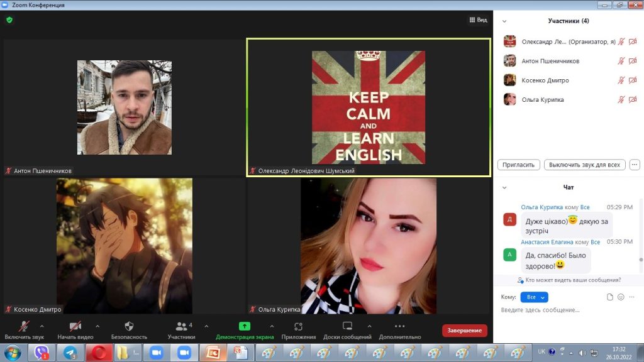Image resolution: width=644 pixels, height=362 pixels.
Task: Open Viber from the taskbar
Action: point(42,353)
